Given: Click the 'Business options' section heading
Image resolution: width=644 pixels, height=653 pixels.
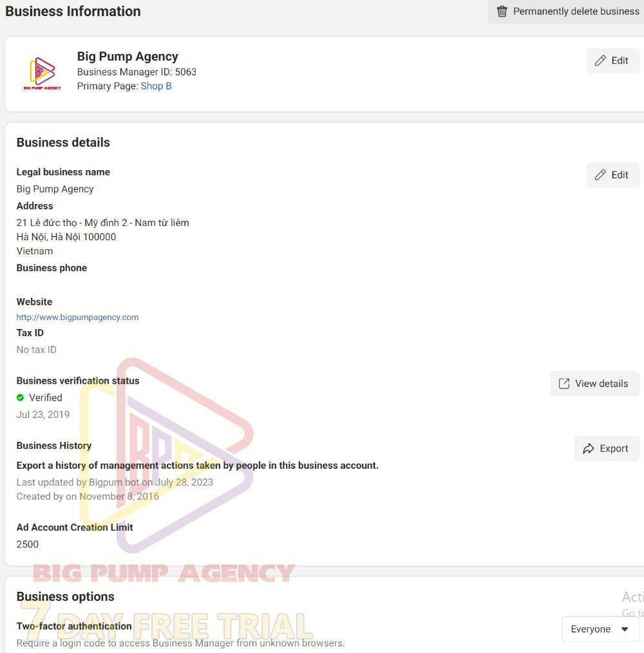Looking at the screenshot, I should [x=66, y=596].
